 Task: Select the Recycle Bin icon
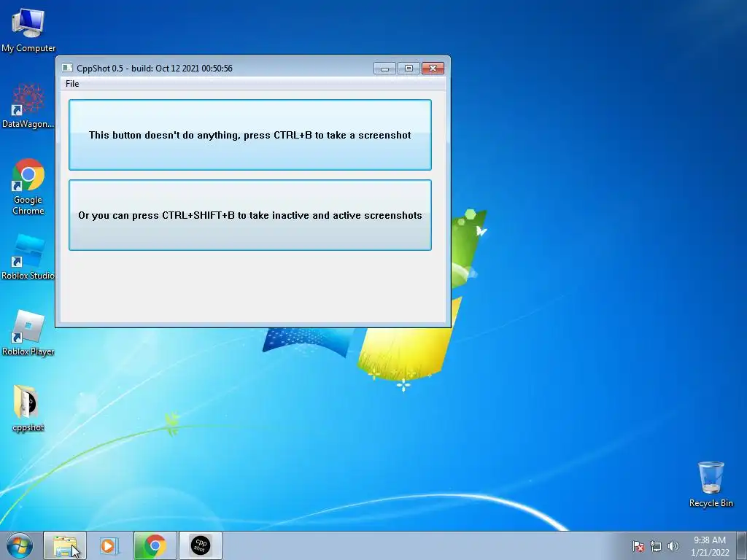point(711,484)
